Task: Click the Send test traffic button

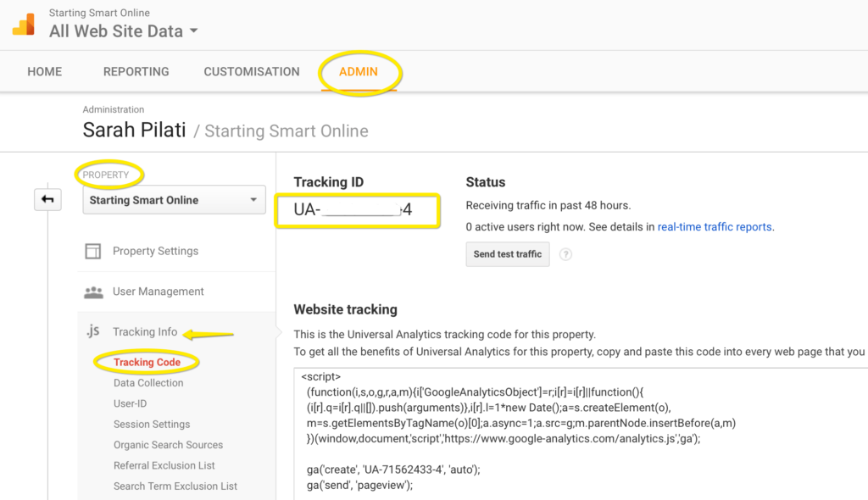Action: tap(508, 254)
